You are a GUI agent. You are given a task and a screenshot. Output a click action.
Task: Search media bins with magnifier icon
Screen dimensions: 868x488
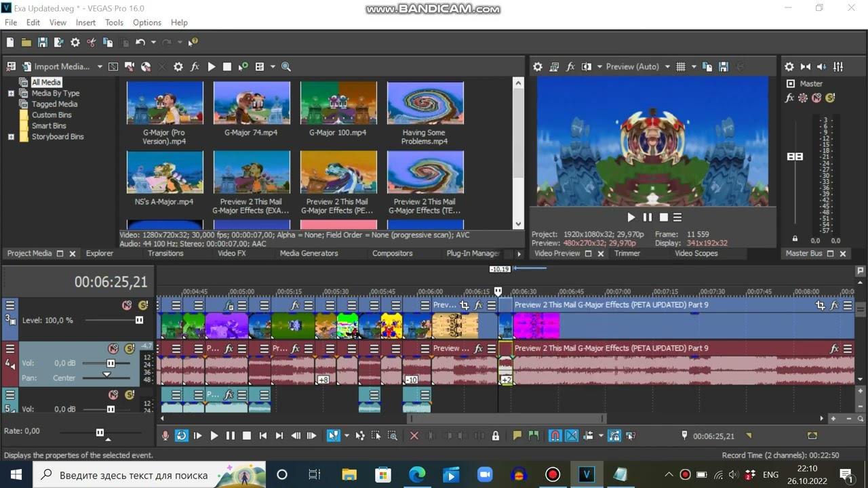pyautogui.click(x=286, y=66)
